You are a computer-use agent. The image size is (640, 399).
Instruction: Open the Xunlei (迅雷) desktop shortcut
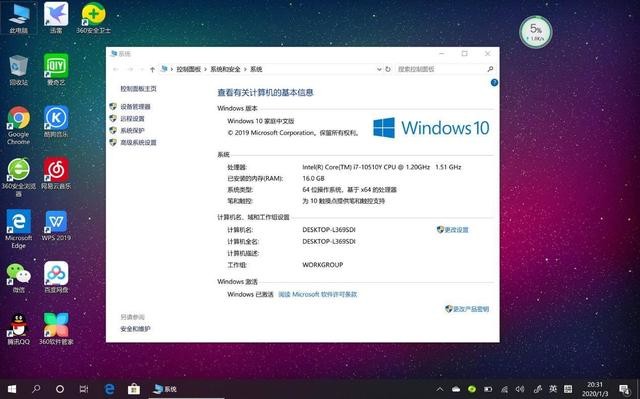[56, 18]
